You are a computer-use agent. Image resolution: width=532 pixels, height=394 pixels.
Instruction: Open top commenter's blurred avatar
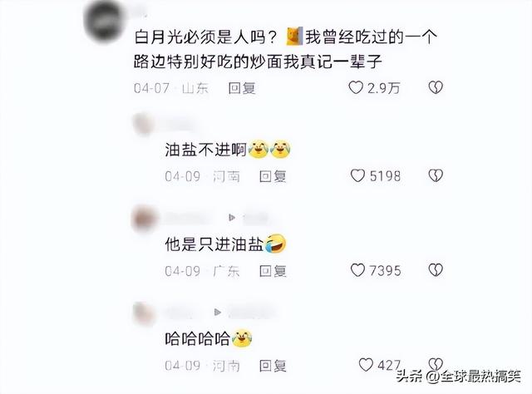coord(101,20)
